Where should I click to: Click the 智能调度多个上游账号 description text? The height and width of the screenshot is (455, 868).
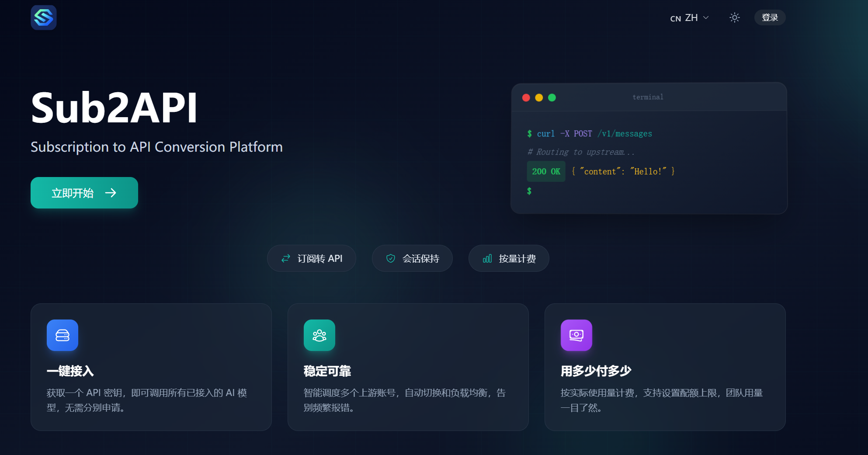point(405,400)
